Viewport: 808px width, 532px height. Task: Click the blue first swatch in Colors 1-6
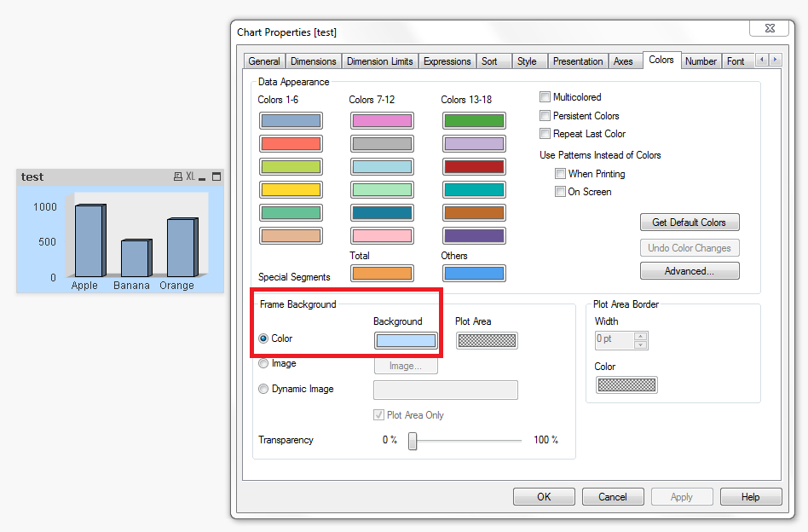tap(291, 120)
